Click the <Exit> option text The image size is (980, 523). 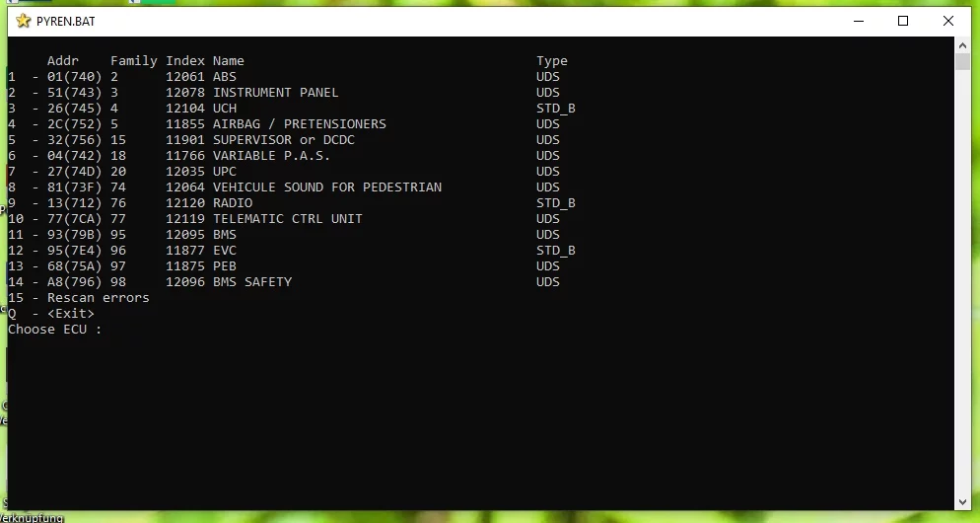point(71,314)
